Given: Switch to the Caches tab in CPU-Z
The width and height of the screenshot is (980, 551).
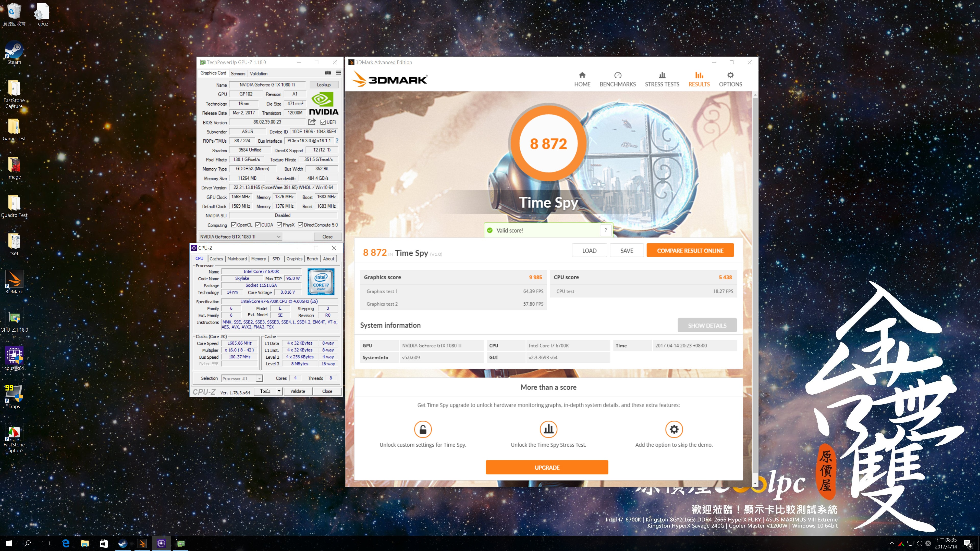Looking at the screenshot, I should (x=216, y=259).
